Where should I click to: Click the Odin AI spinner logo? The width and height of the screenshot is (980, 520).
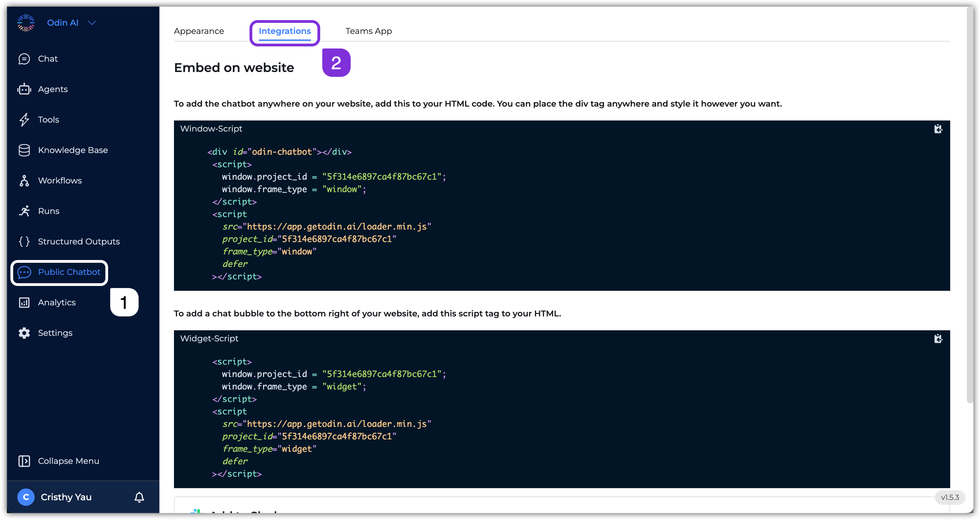click(x=26, y=23)
